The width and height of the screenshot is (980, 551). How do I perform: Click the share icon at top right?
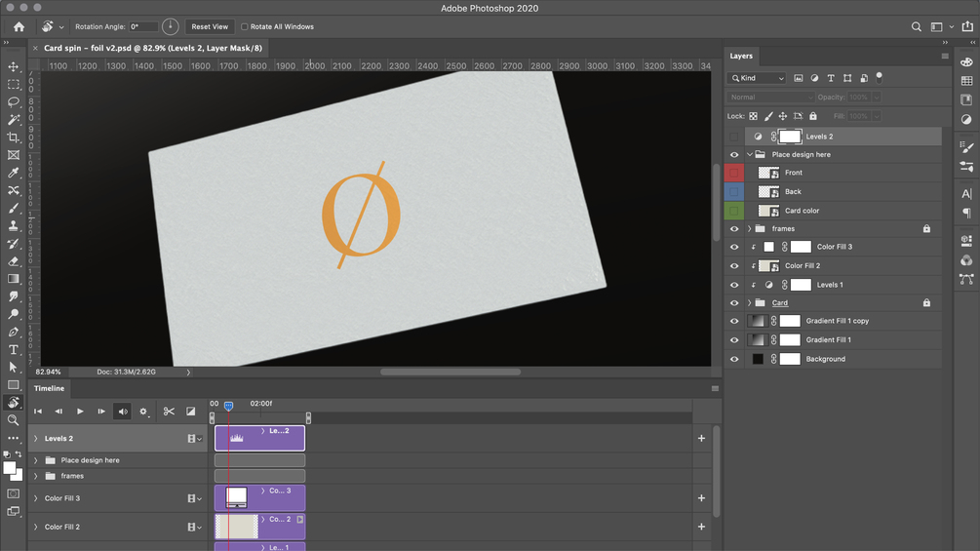(967, 26)
